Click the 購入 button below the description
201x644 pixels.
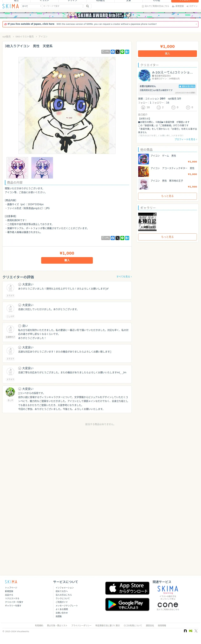click(x=67, y=260)
